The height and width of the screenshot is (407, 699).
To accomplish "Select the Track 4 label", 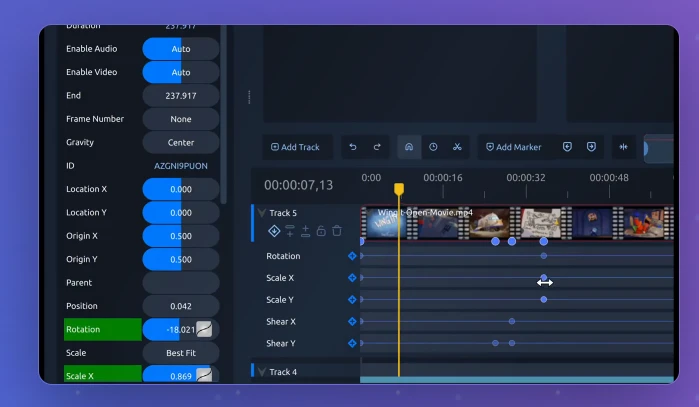I will [283, 372].
